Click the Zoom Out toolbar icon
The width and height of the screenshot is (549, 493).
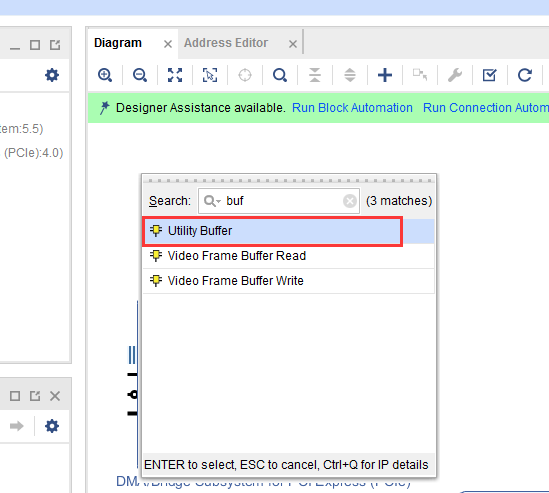point(140,75)
